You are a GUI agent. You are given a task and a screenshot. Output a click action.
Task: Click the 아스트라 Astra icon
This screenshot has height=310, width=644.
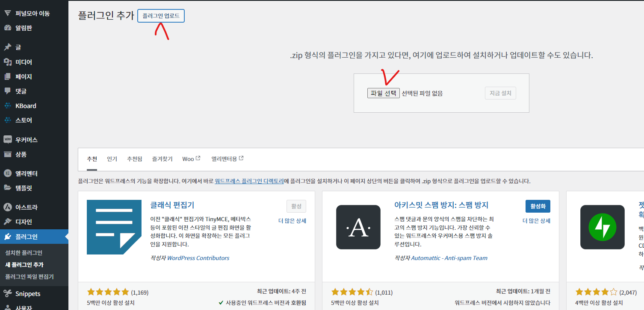click(x=7, y=207)
